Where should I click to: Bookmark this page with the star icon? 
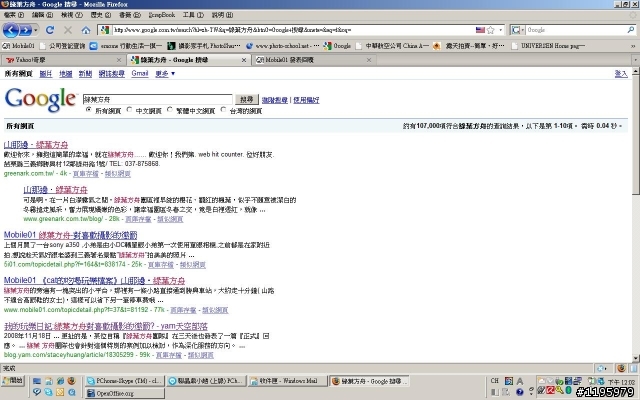coord(491,30)
